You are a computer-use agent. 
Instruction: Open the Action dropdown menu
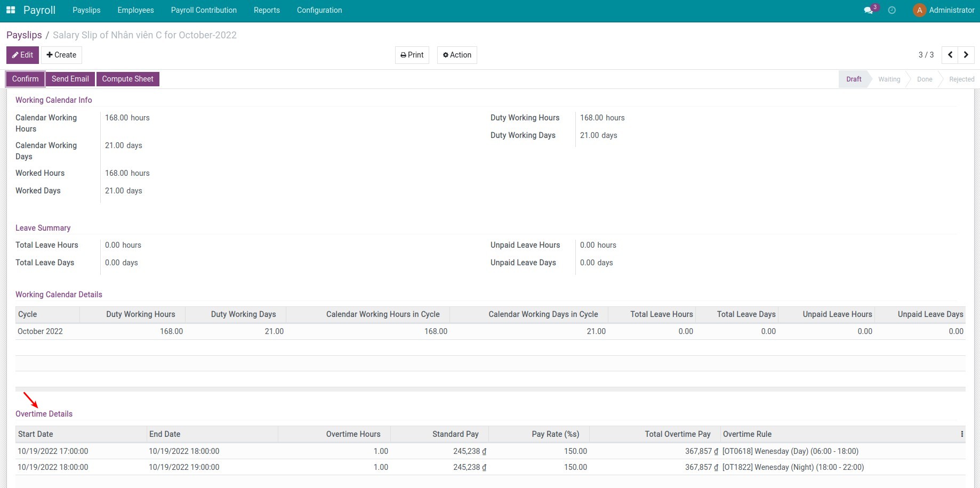coord(457,55)
